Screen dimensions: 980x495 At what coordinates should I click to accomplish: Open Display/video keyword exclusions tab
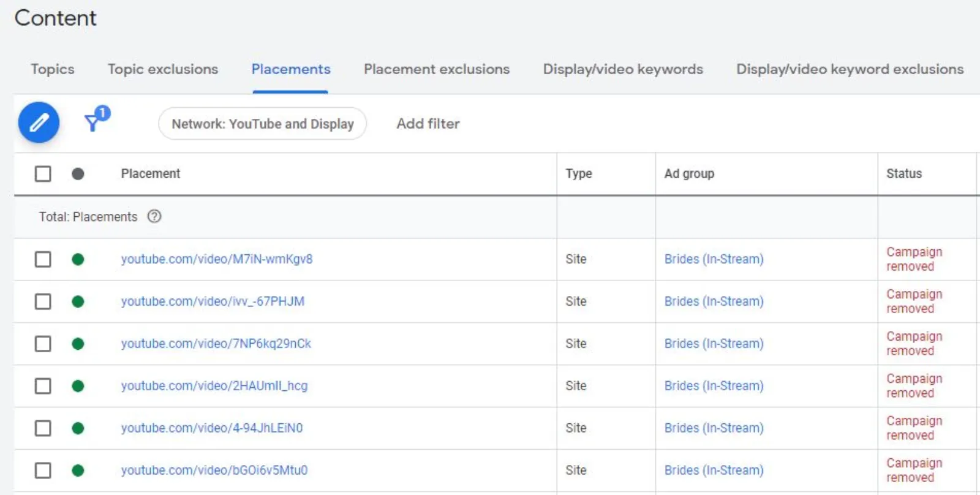click(850, 69)
